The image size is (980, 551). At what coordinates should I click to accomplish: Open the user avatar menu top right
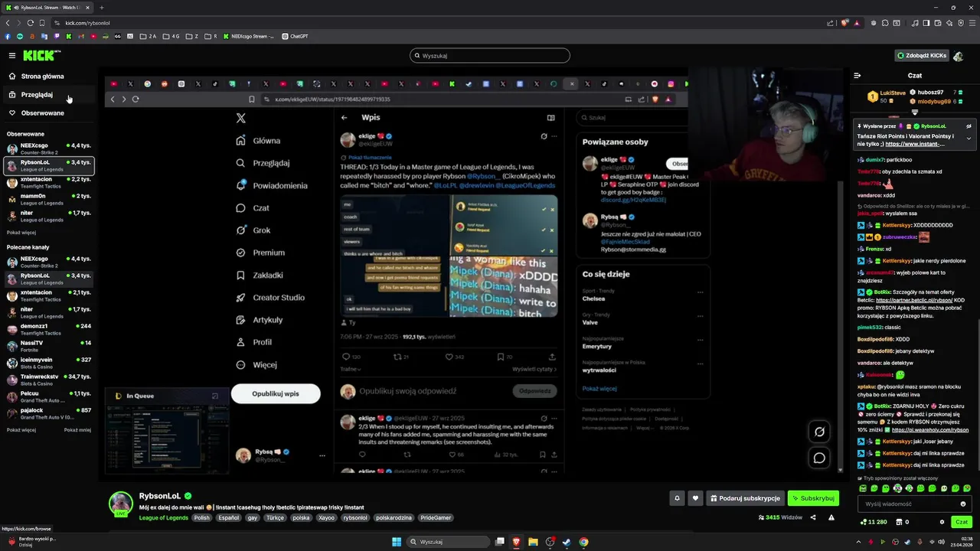coord(959,55)
